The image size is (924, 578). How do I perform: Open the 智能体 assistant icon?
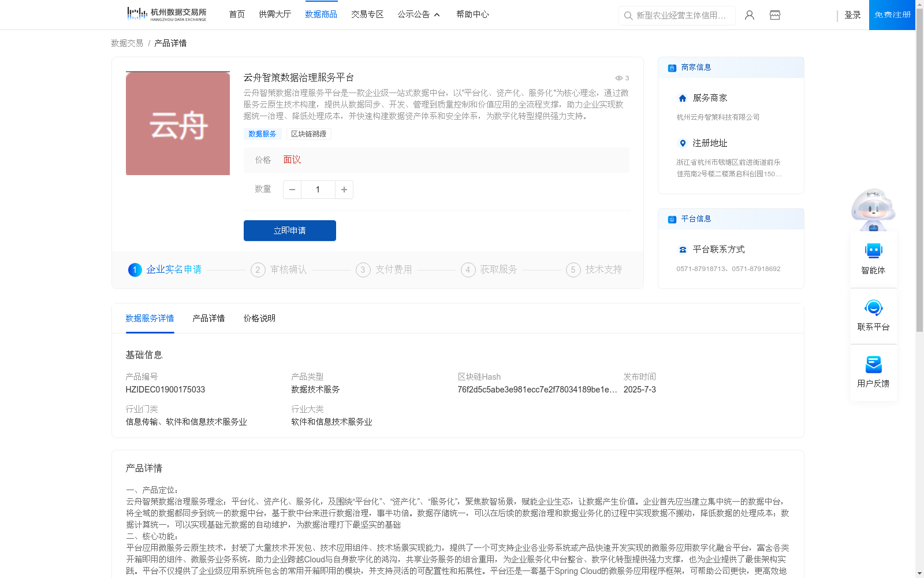pos(873,251)
